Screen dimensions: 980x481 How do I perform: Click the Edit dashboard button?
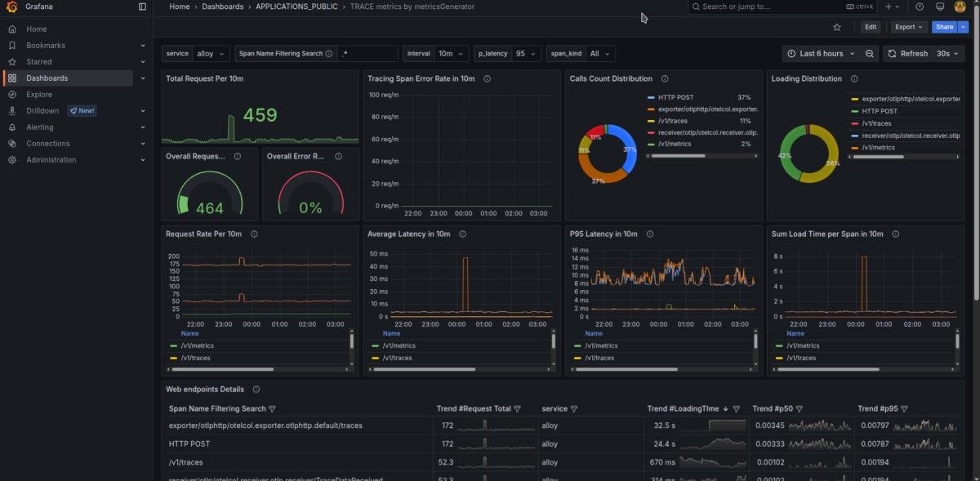click(x=871, y=27)
